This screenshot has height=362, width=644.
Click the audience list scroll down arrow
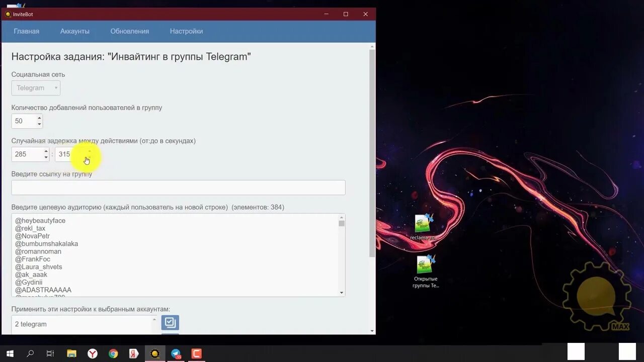pyautogui.click(x=342, y=293)
